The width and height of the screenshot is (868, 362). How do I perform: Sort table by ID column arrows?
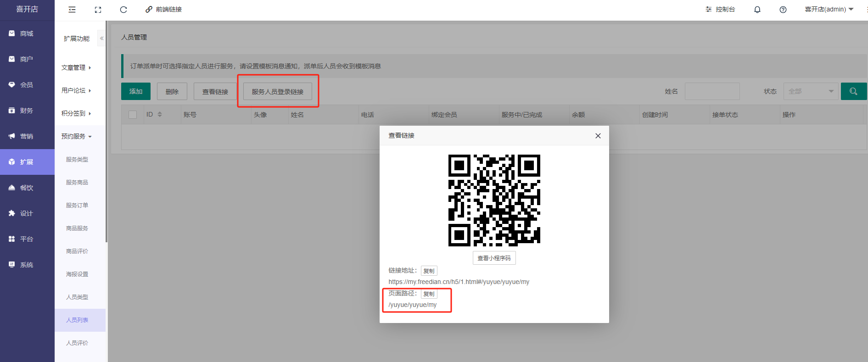[160, 115]
